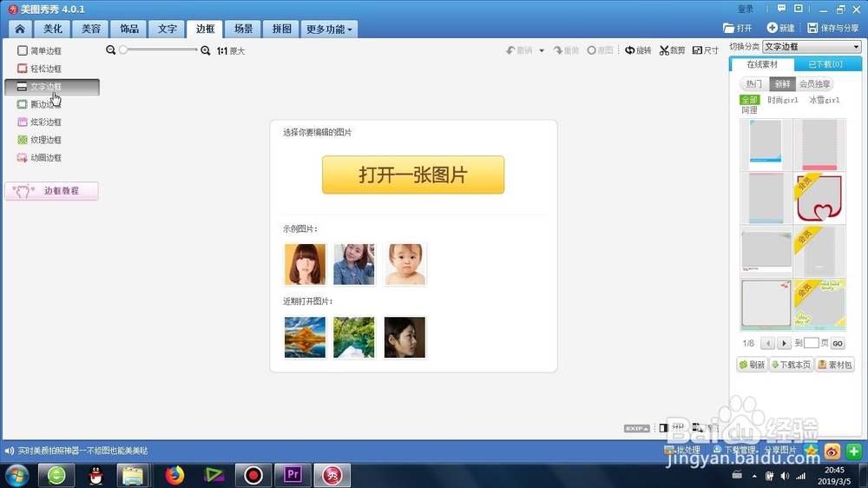Select the 新鲜 filter
This screenshot has width=868, height=488.
[782, 84]
